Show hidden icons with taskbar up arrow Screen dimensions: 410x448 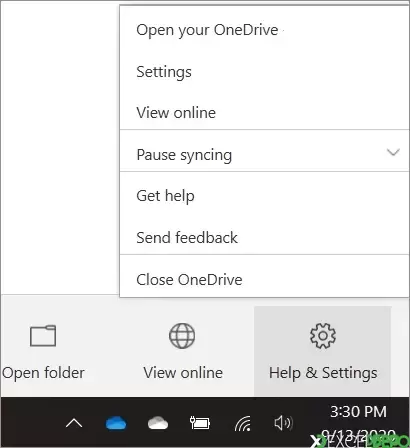(74, 423)
